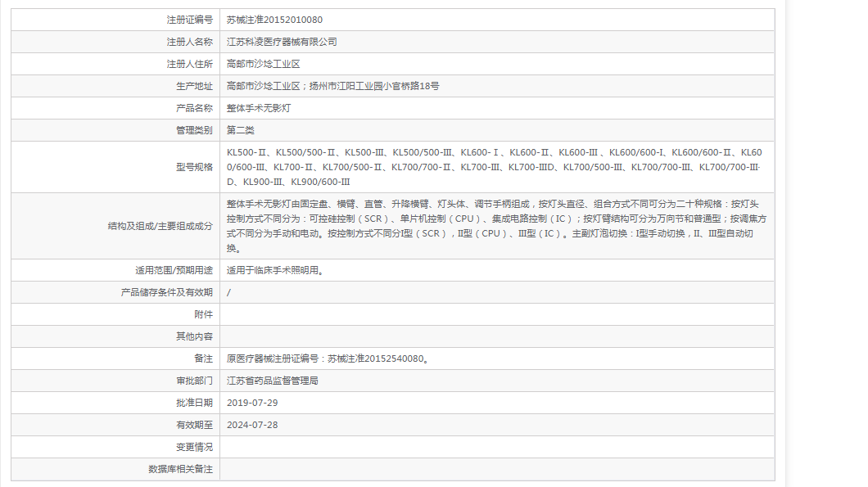Select production address with 小官桥路18号

(x=332, y=86)
